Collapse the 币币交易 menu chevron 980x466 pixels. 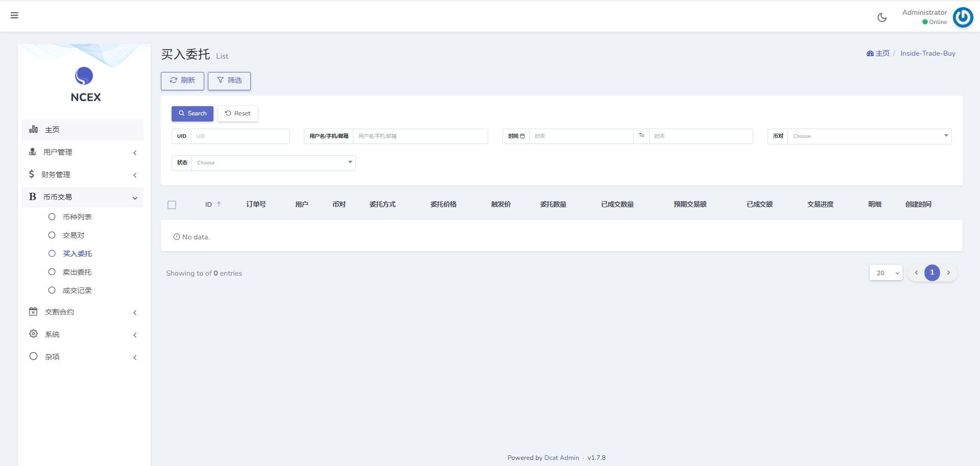pos(135,198)
